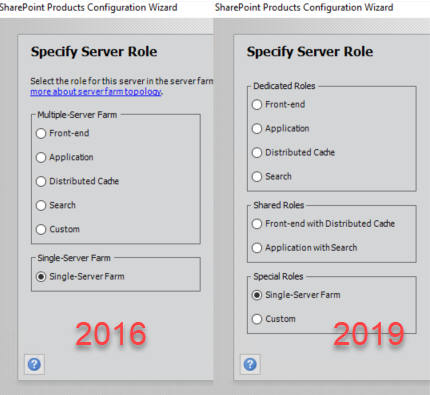Click the Multiple-Server Farm group label

77,115
